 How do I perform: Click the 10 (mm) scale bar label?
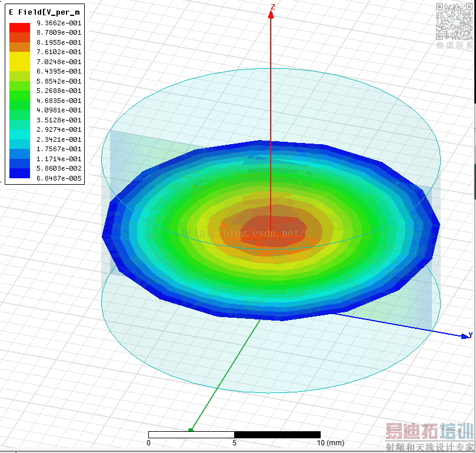pyautogui.click(x=331, y=442)
